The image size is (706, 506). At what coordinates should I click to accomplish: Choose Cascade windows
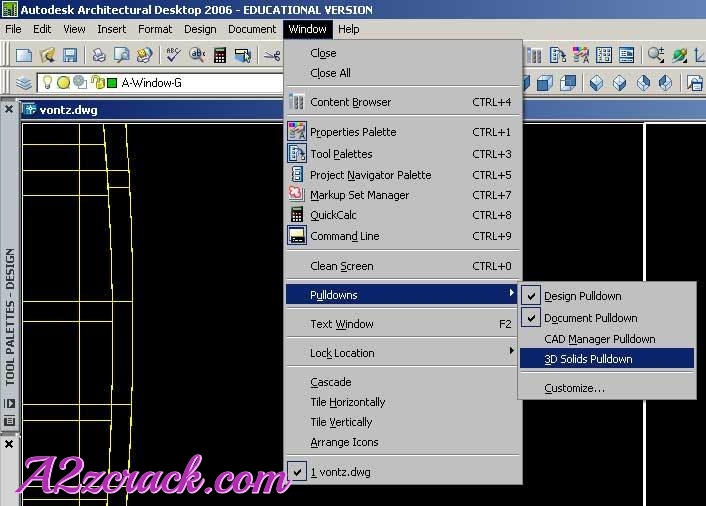point(403,382)
